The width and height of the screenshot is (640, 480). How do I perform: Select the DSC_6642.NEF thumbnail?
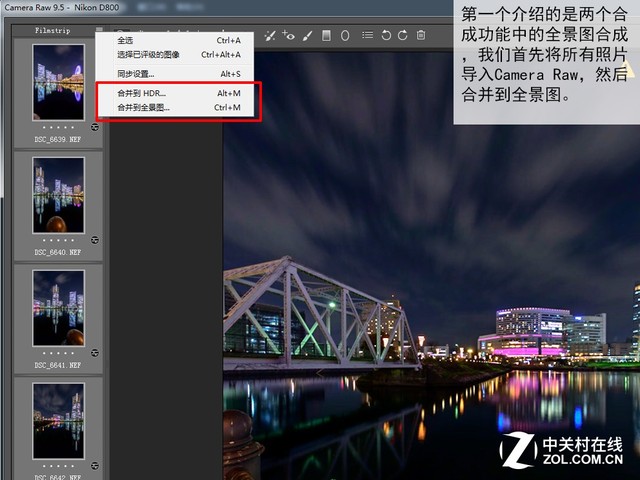(x=58, y=421)
